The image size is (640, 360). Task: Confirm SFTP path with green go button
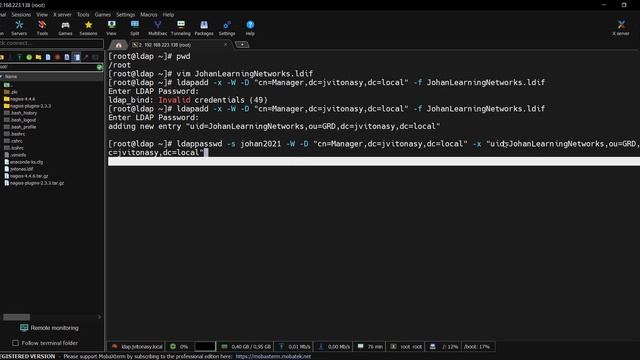click(x=100, y=67)
